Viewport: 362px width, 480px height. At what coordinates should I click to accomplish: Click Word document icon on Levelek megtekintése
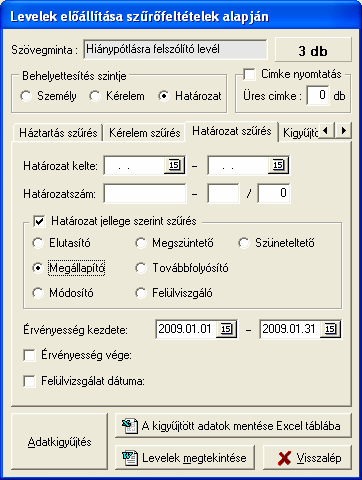tap(130, 458)
